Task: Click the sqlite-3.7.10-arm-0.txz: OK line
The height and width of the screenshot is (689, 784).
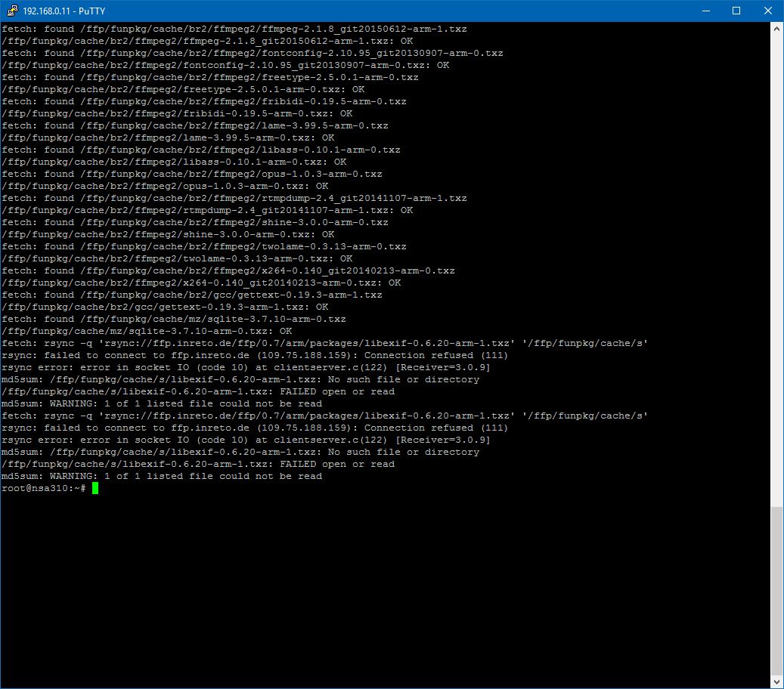Action: [x=147, y=331]
